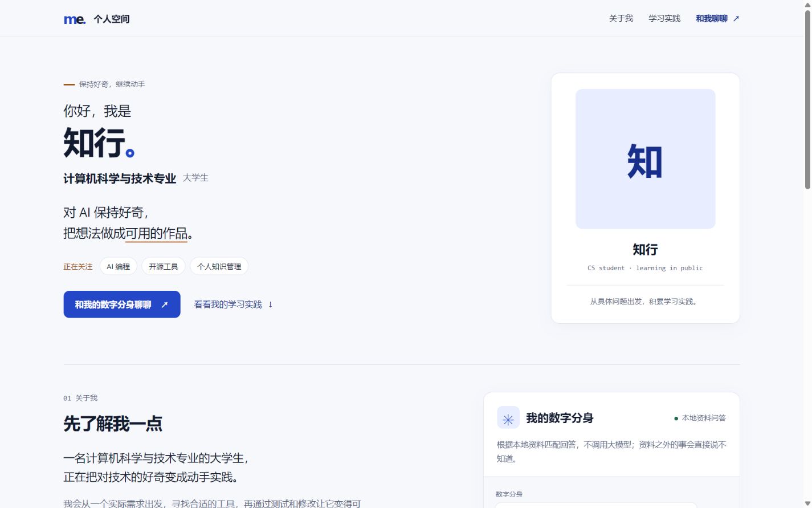
Task: Click the name 知行 under avatar
Action: (645, 250)
